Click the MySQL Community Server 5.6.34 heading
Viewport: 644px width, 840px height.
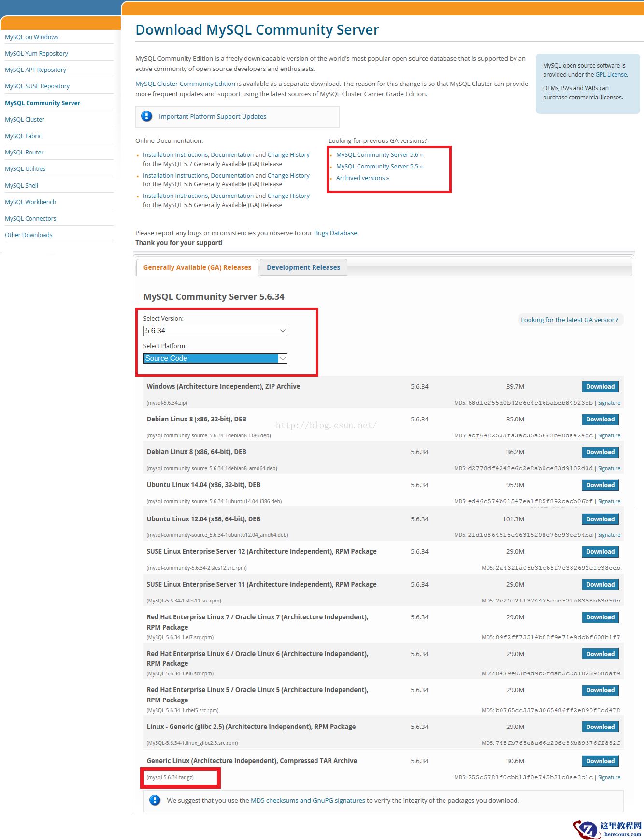click(214, 297)
